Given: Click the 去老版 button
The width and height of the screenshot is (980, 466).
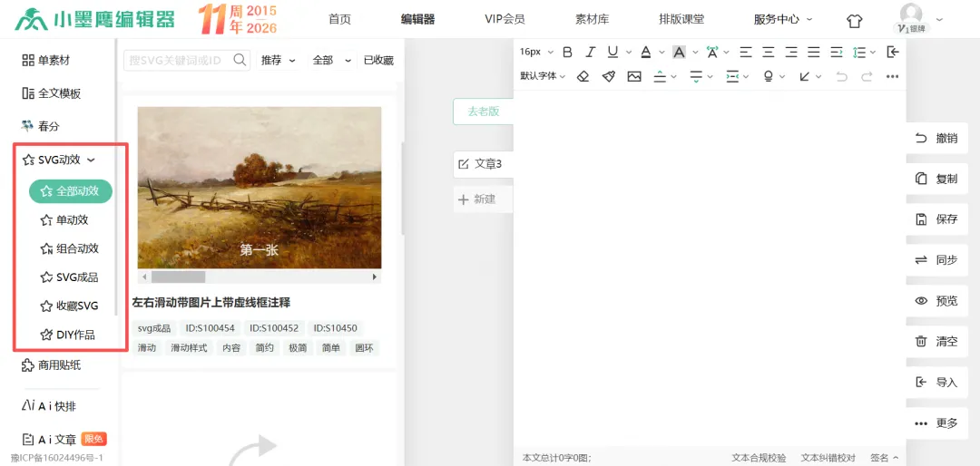Looking at the screenshot, I should point(483,112).
